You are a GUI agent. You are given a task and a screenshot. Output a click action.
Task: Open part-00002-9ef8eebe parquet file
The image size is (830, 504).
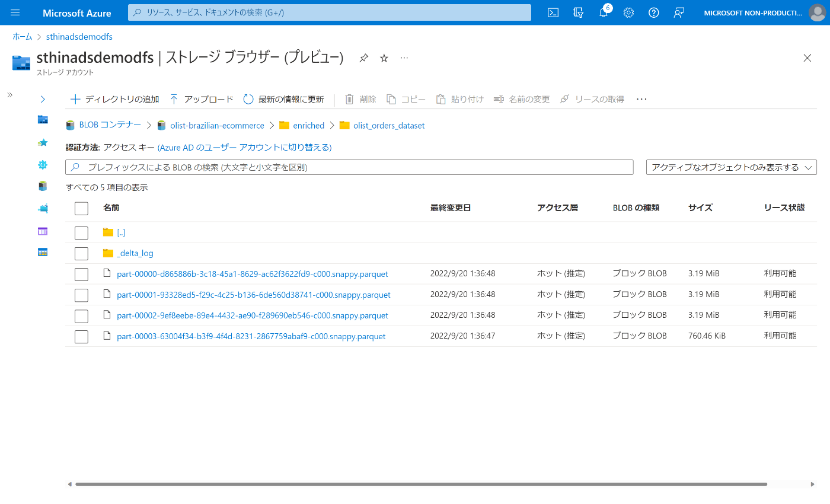point(253,315)
